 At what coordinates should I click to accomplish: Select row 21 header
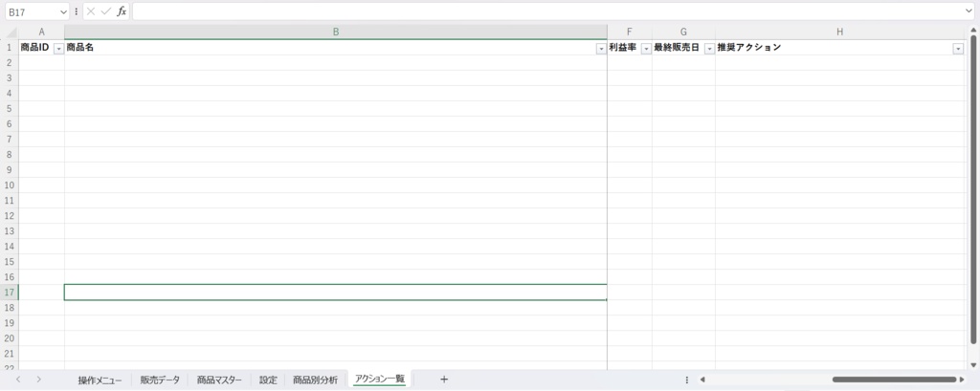[10, 354]
